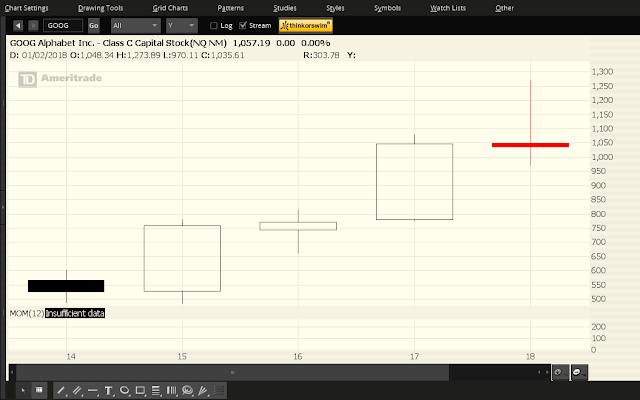
Task: Enable the Log scale checkbox
Action: pos(213,26)
